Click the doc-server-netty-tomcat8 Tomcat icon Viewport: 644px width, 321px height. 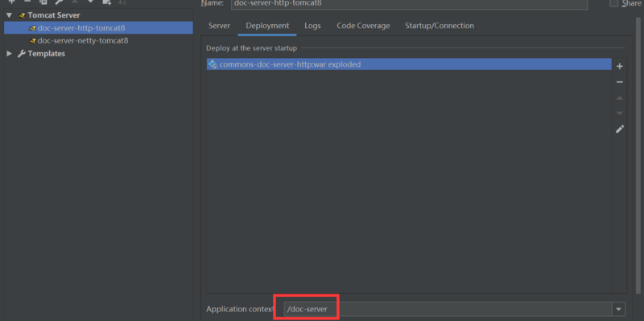tap(32, 41)
